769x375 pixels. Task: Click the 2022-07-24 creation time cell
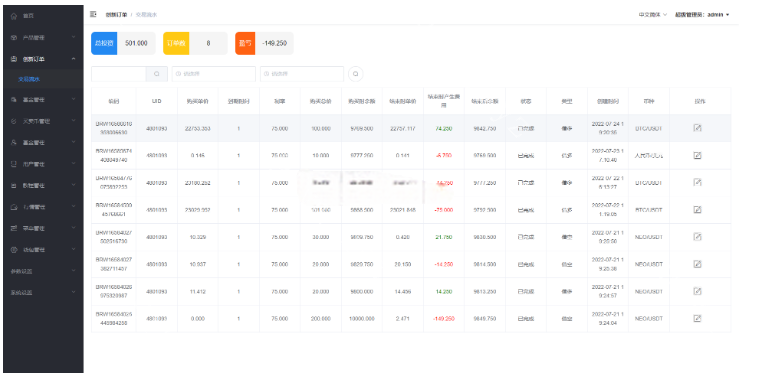point(607,128)
